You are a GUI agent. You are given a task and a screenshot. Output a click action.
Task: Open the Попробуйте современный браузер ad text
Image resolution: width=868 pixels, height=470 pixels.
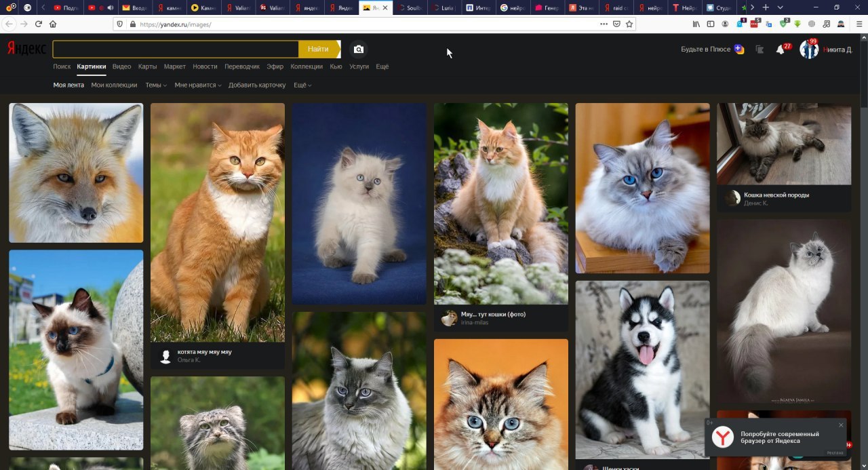tap(780, 437)
